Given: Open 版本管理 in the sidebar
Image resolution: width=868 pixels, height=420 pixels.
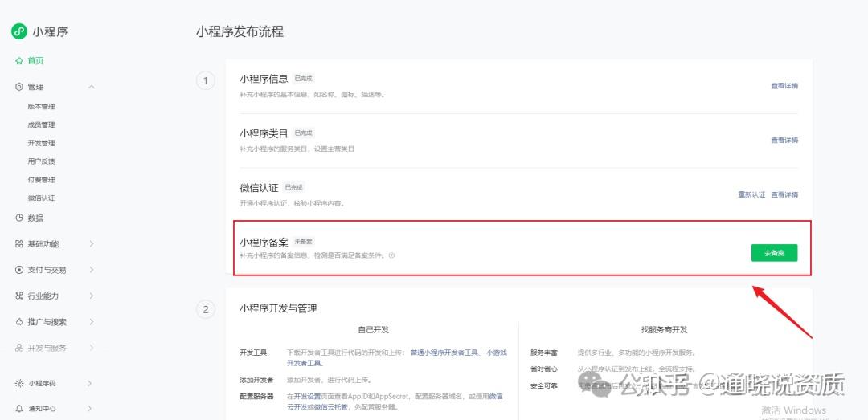Looking at the screenshot, I should click(x=42, y=107).
